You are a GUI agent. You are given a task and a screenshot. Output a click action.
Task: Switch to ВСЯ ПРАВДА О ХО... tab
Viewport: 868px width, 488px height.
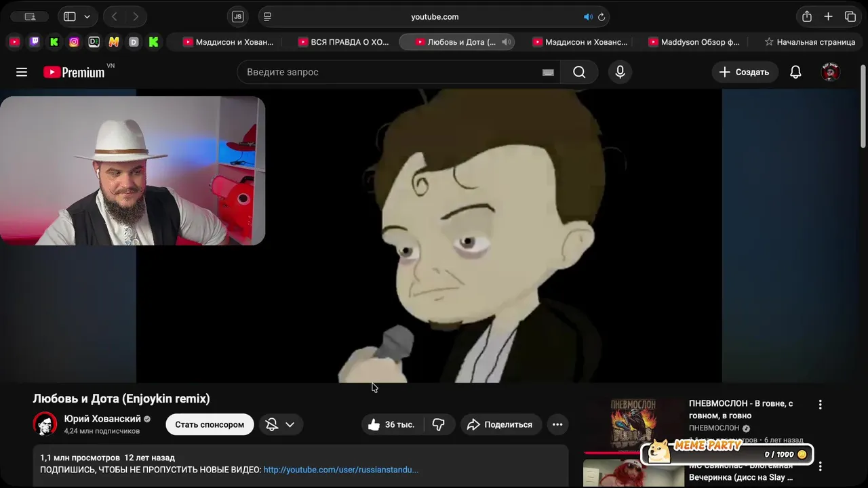[342, 42]
